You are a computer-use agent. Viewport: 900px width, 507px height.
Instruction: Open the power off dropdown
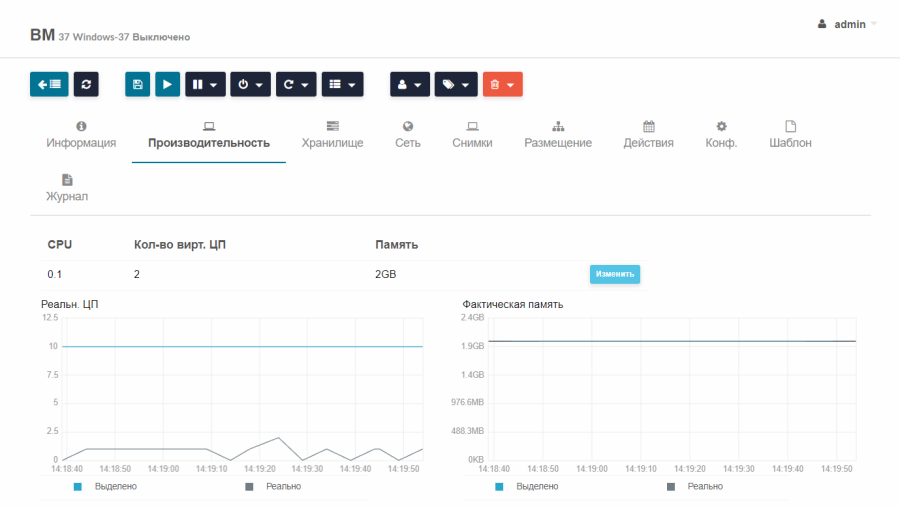pos(250,84)
